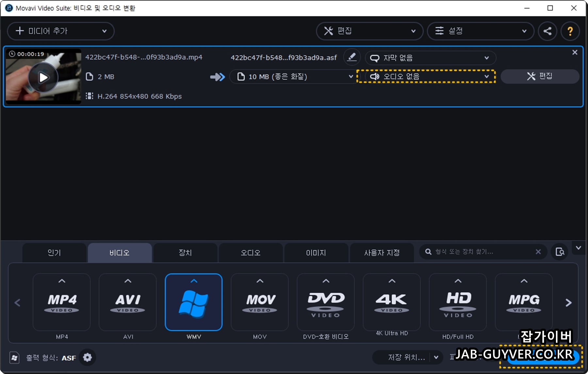Click the share icon button

(x=547, y=31)
